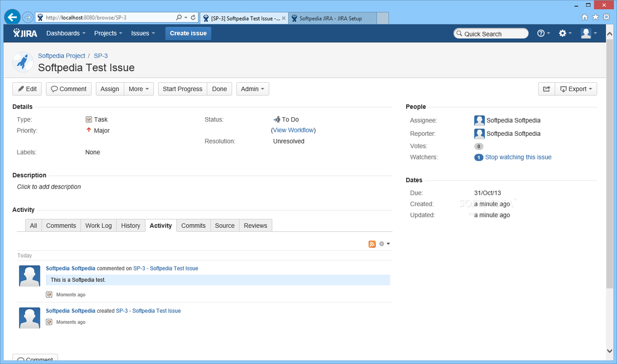Click the 31/Oct/13 due date value
The image size is (617, 364).
tap(487, 193)
